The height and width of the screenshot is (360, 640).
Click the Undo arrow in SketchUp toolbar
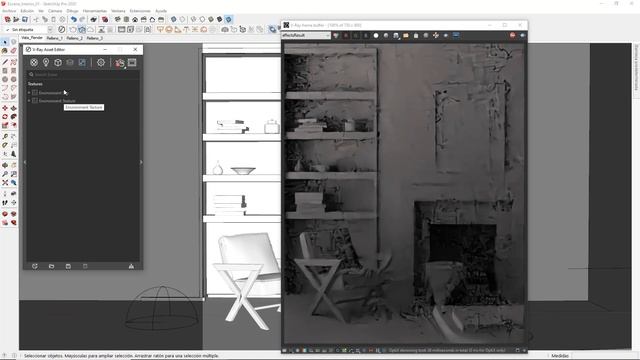pos(73,19)
